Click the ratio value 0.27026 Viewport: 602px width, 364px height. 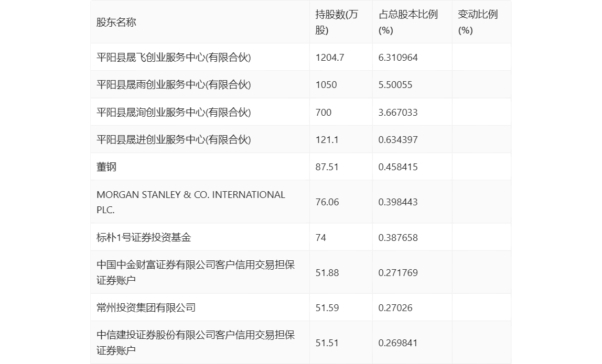click(x=395, y=307)
